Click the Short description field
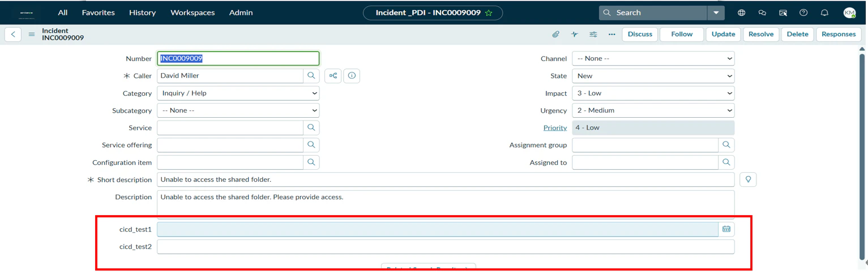 pyautogui.click(x=446, y=179)
